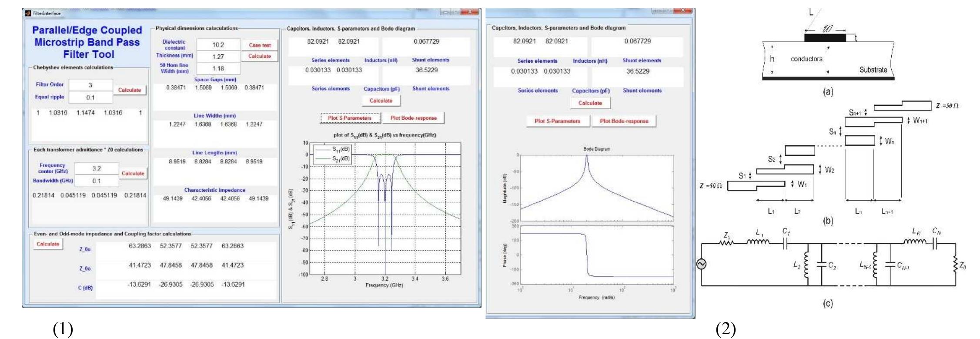This screenshot has height=339, width=980.
Task: Click the Z_0o row label
Action: [85, 269]
